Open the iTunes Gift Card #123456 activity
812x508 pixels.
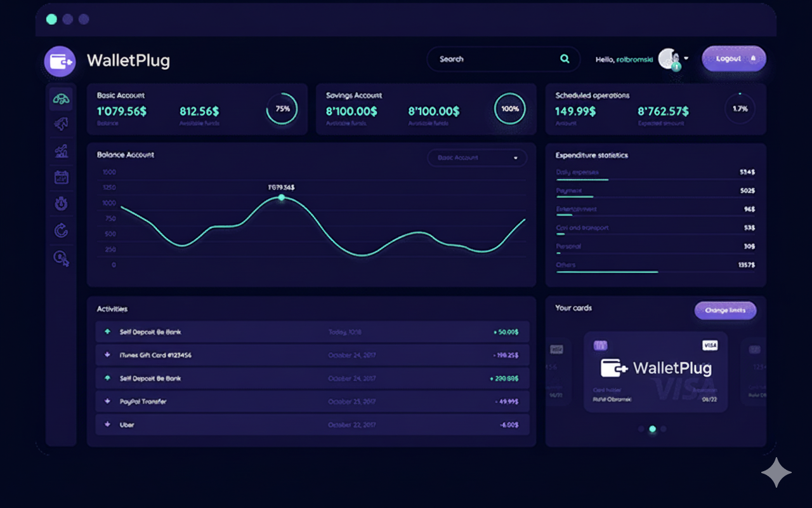pyautogui.click(x=312, y=355)
